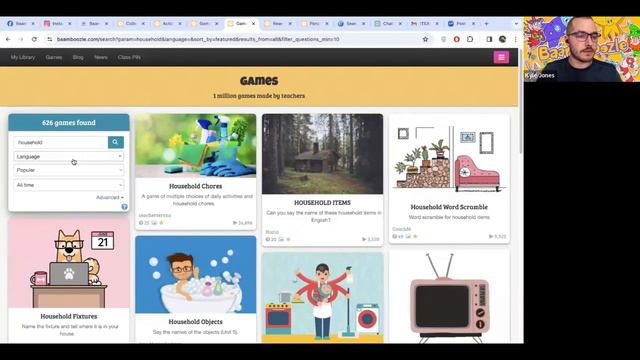Open the cleaning supplies thumbnail
Viewport: 640px width, 360px height.
coord(196,146)
